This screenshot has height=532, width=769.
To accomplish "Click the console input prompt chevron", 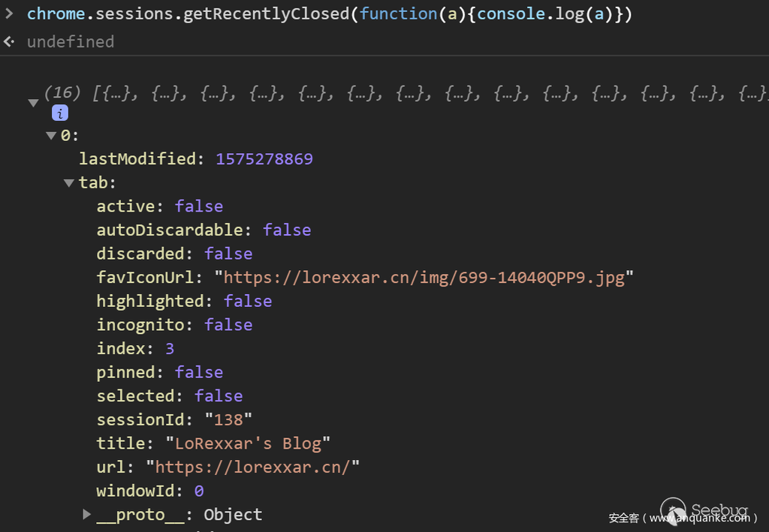I will tap(9, 14).
